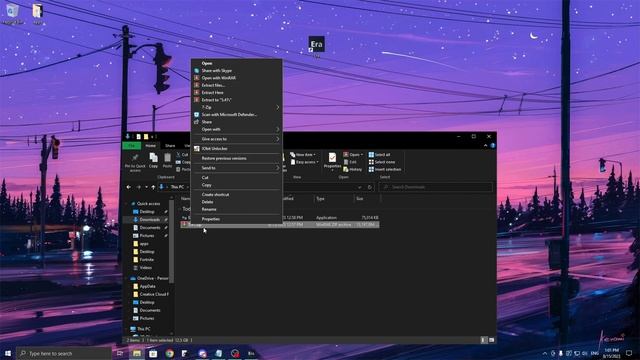The width and height of the screenshot is (640, 360).
Task: Select Delete in the context menu
Action: 207,202
